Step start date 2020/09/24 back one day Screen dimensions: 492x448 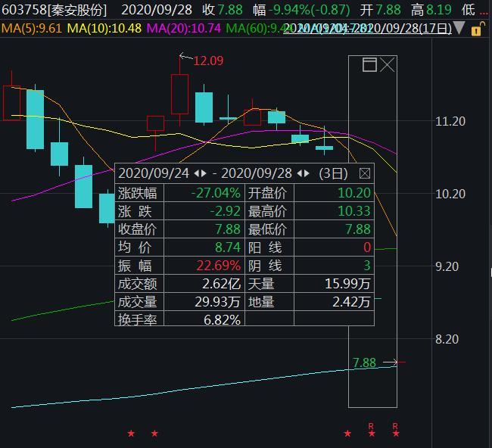(197, 173)
